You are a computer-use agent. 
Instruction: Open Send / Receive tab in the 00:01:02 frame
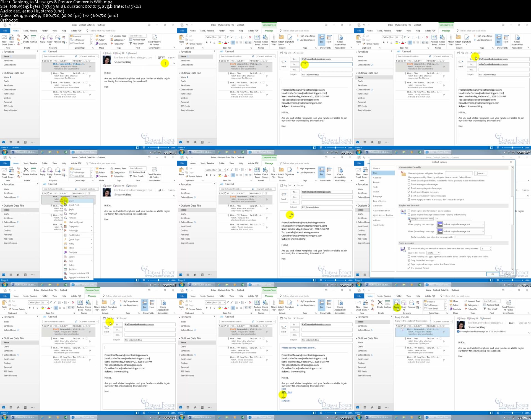point(30,31)
